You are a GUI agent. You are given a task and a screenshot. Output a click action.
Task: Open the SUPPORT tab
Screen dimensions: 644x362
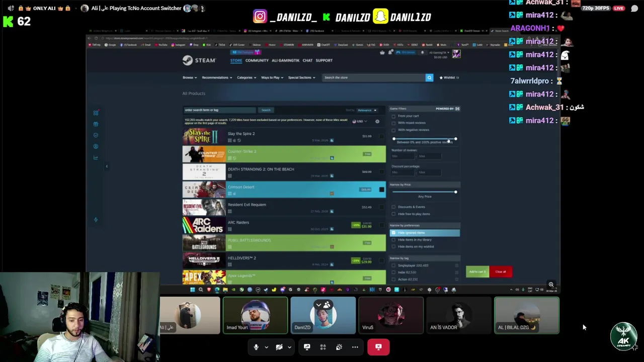coord(324,60)
